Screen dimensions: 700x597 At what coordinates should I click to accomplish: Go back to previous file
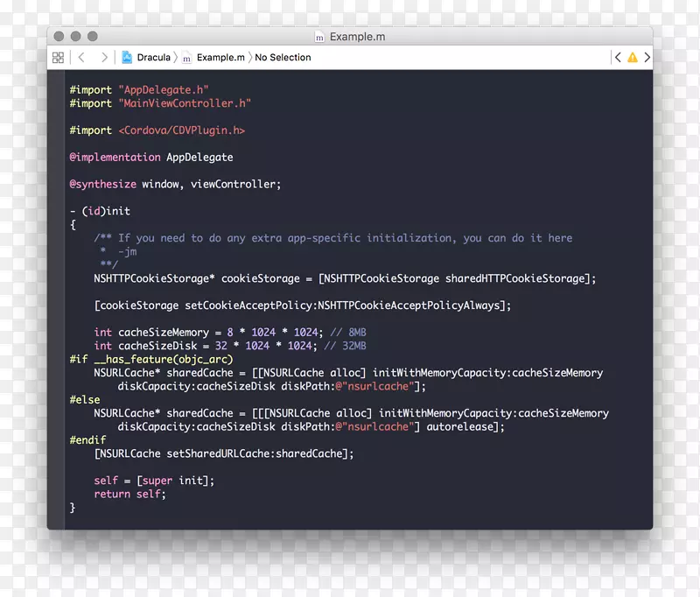[81, 58]
